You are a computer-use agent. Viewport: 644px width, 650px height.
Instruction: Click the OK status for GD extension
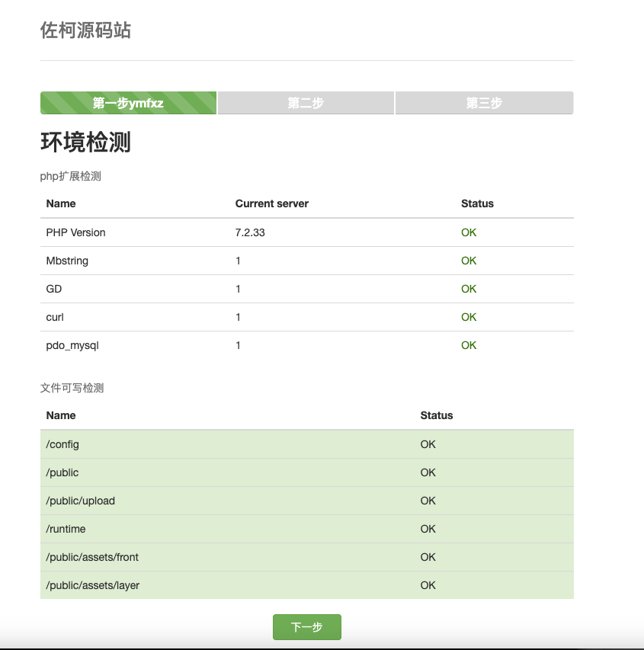pos(468,289)
